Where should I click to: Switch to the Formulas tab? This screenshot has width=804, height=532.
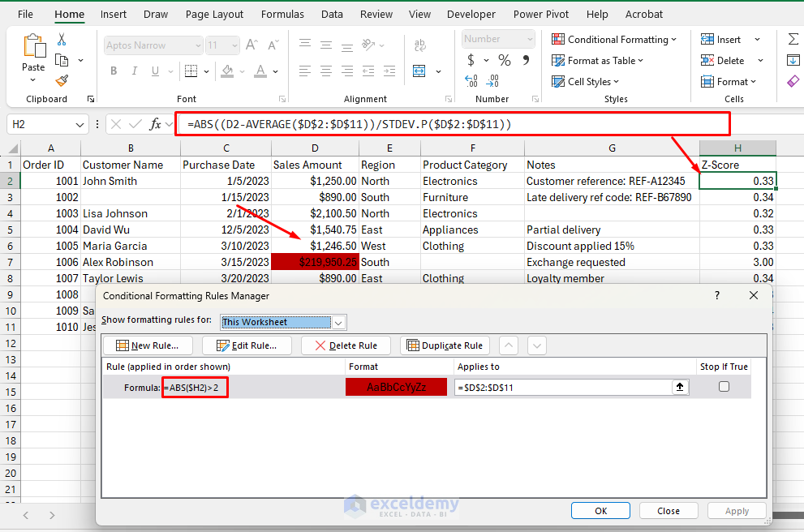(x=282, y=15)
